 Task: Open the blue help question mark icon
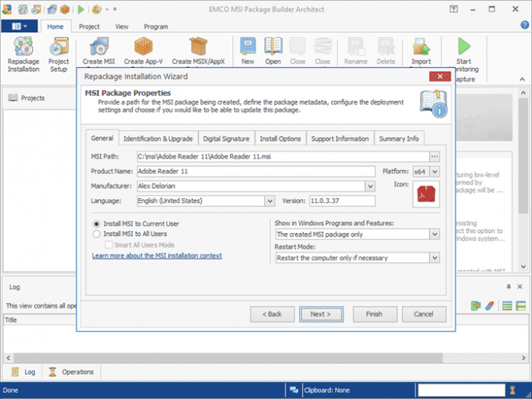[525, 25]
